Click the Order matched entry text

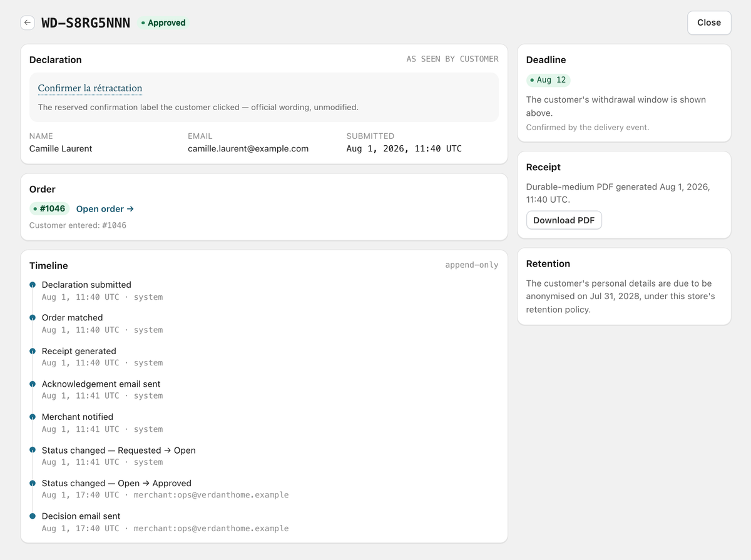72,318
